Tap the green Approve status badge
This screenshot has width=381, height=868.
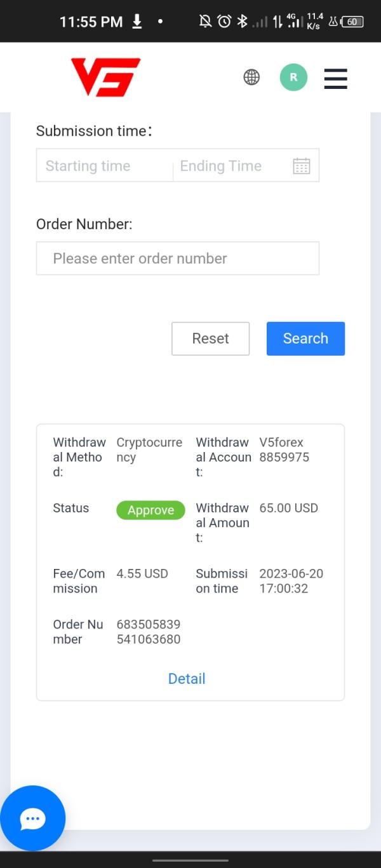pos(150,511)
